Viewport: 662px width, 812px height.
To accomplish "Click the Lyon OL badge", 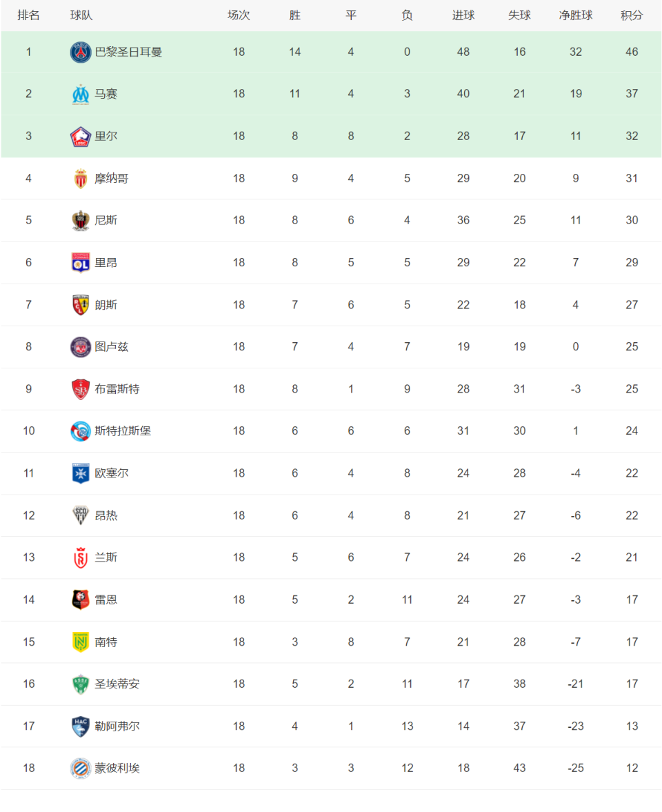I will (x=80, y=263).
